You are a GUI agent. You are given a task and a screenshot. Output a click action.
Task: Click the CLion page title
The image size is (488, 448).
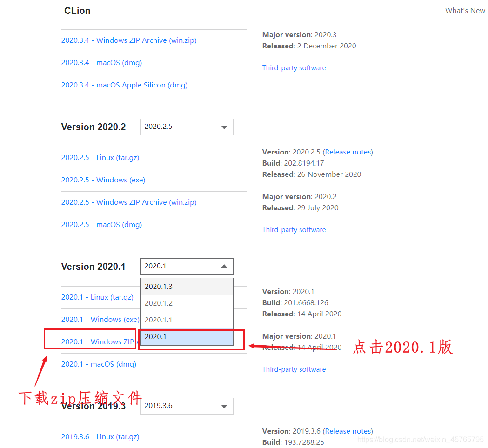pyautogui.click(x=77, y=11)
